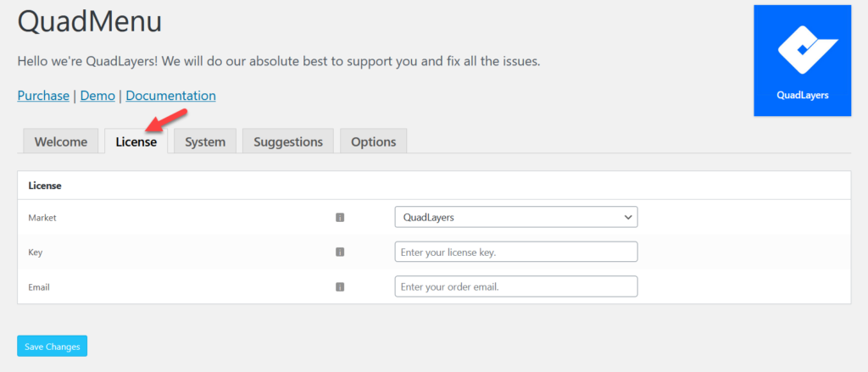Viewport: 868px width, 372px height.
Task: Focus the license key input field
Action: tap(515, 252)
